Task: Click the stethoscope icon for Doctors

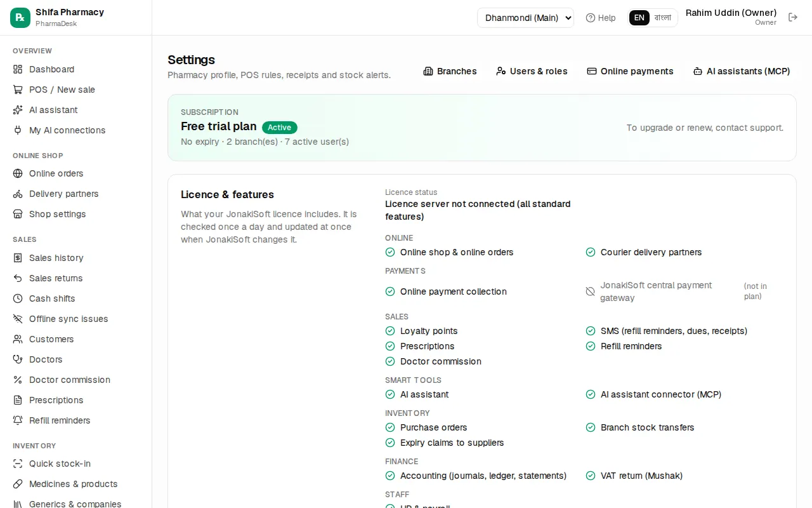Action: [18, 359]
